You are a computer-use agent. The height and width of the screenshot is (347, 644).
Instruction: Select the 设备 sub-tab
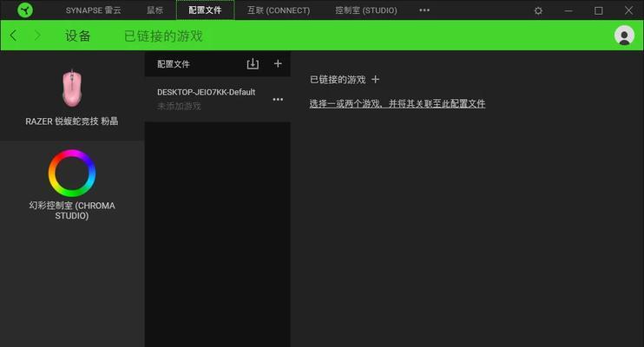pyautogui.click(x=77, y=36)
